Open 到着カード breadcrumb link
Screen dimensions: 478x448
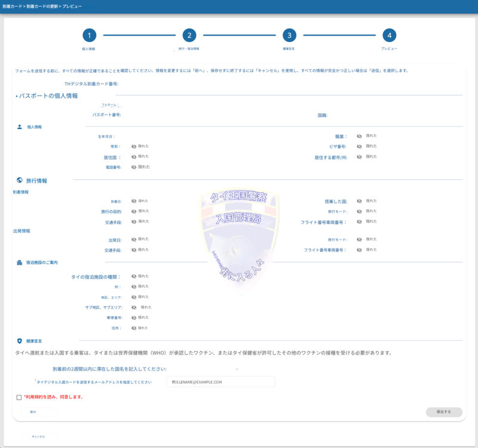coord(12,7)
